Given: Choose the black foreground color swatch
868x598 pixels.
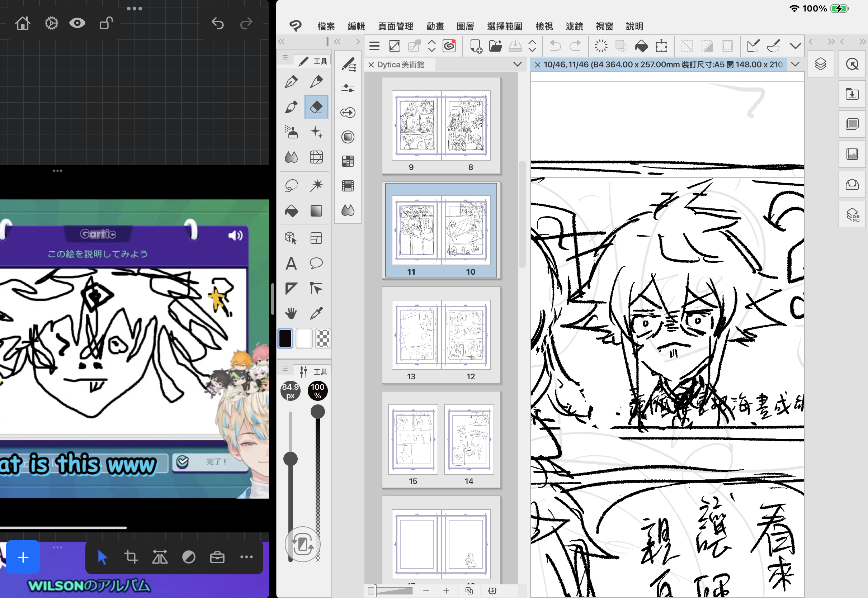Looking at the screenshot, I should [x=285, y=339].
